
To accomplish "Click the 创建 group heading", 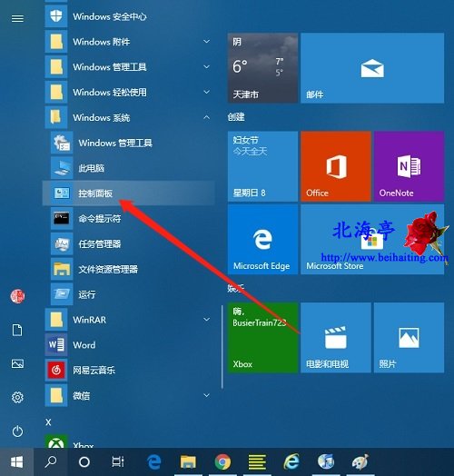I will click(236, 117).
